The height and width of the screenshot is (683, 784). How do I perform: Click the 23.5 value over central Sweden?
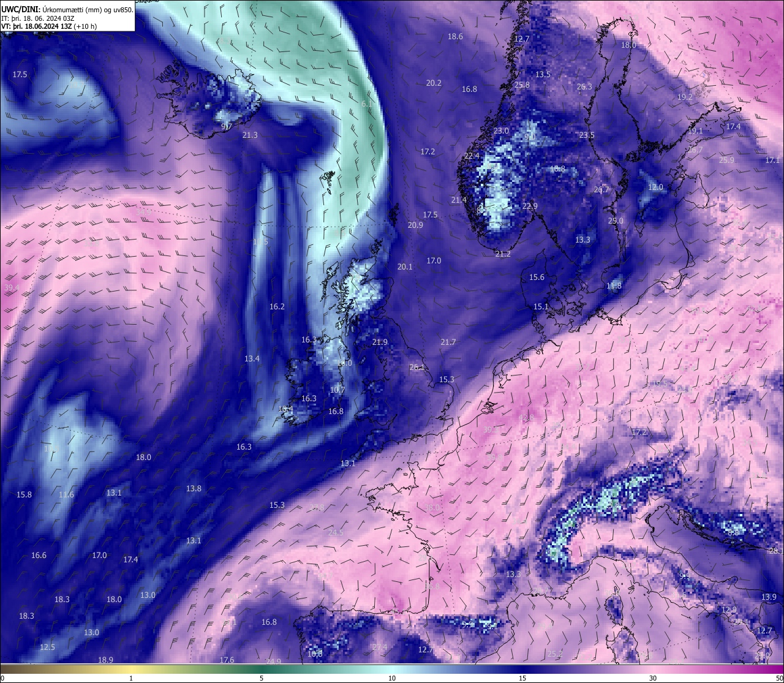(x=587, y=135)
